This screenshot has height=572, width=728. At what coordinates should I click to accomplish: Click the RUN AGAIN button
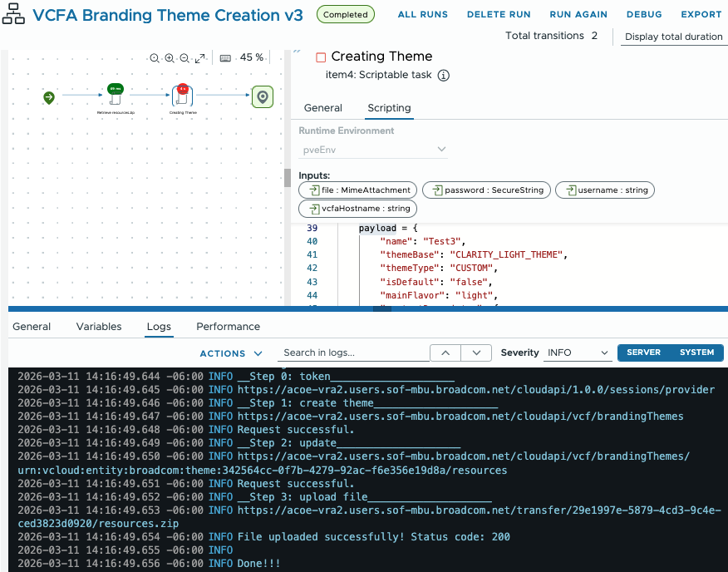(578, 15)
